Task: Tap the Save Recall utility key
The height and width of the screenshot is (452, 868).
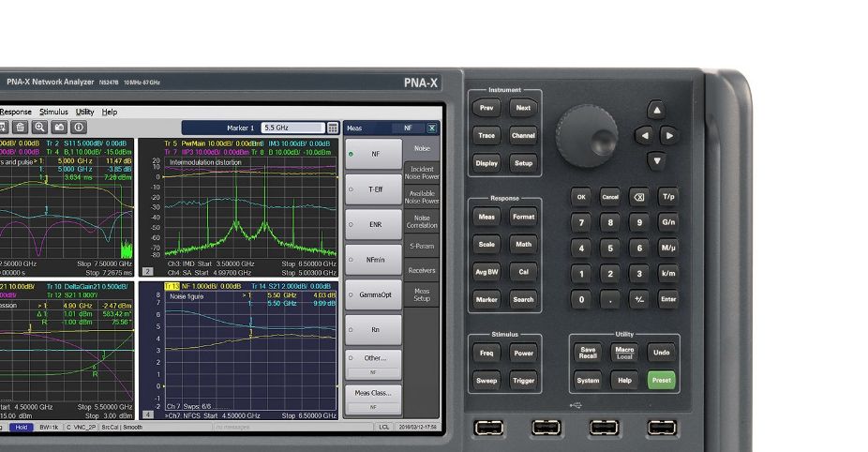Action: point(588,353)
